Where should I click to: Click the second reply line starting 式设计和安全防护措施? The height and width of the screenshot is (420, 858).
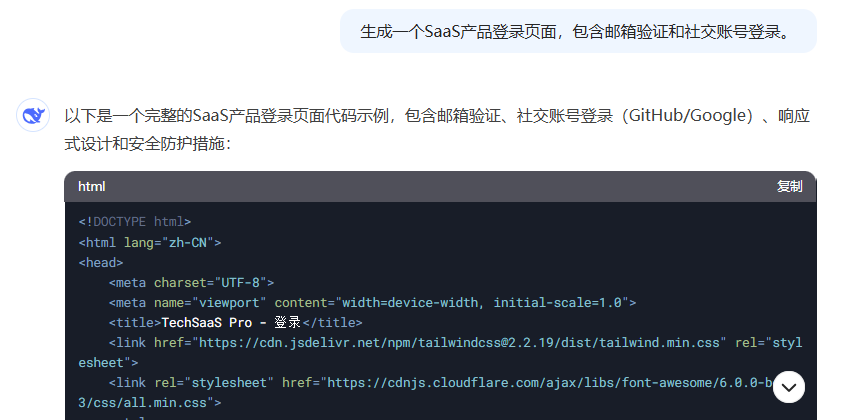click(148, 144)
